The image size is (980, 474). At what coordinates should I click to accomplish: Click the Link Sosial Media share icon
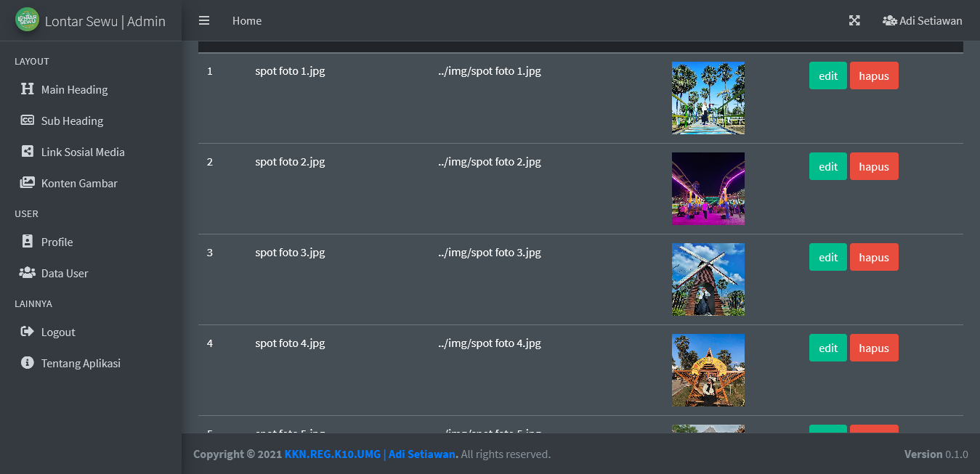pos(28,152)
